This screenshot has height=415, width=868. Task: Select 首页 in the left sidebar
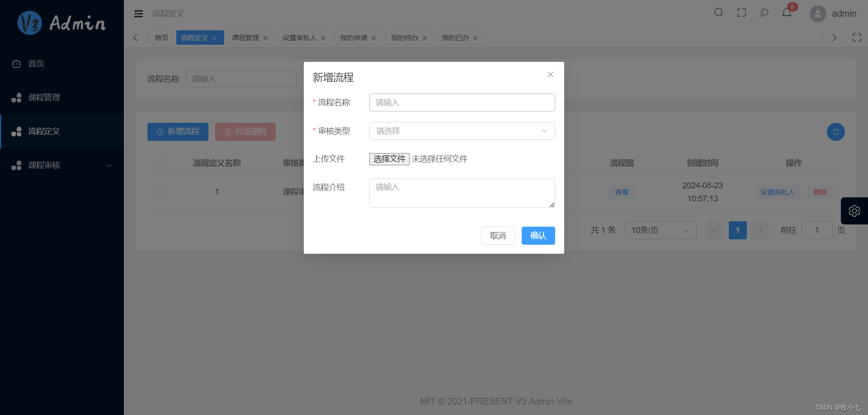point(36,64)
